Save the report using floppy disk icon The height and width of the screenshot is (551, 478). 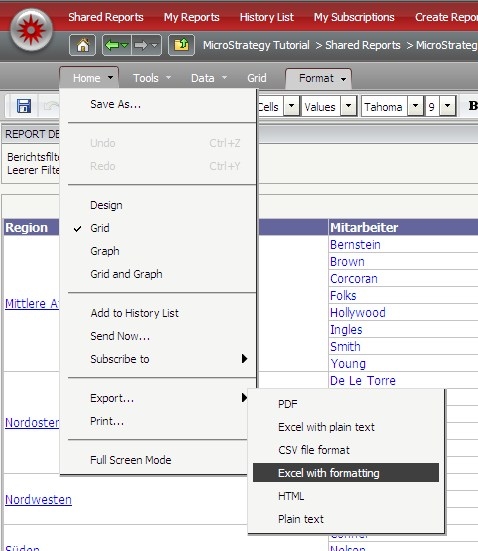click(24, 105)
